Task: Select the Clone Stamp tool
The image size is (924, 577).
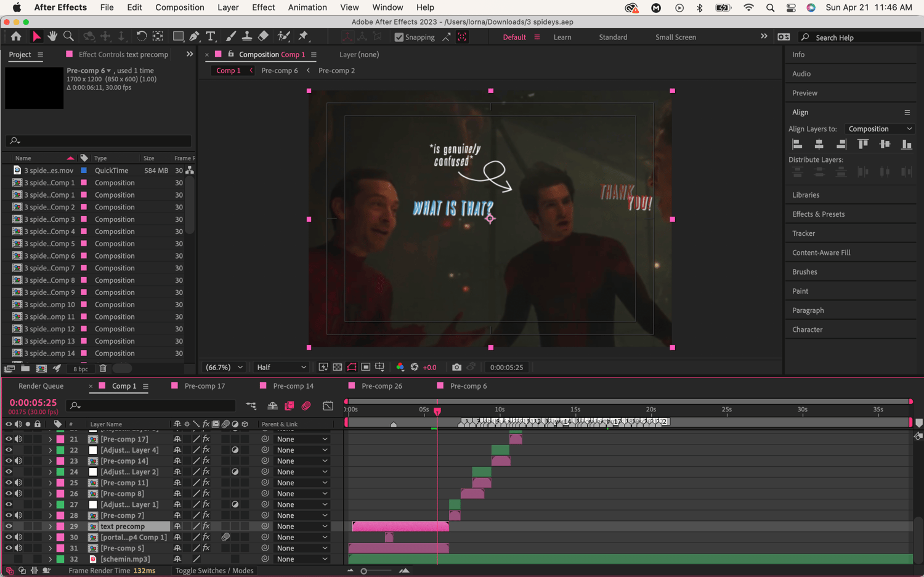Action: tap(247, 37)
